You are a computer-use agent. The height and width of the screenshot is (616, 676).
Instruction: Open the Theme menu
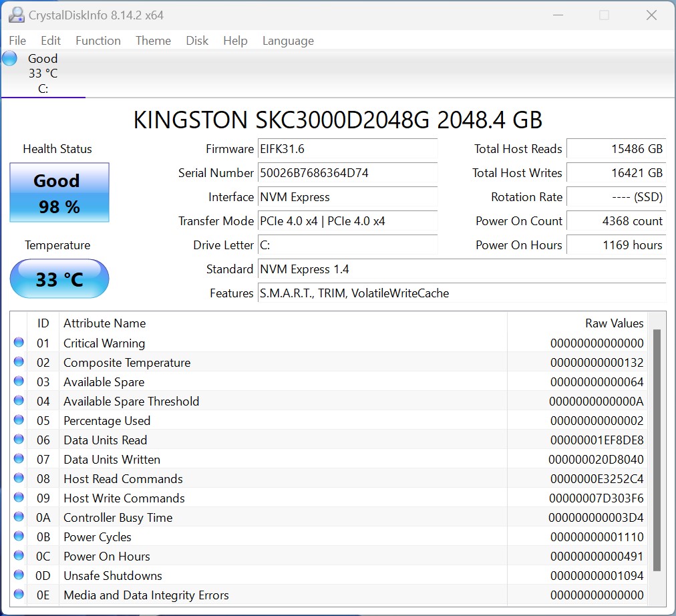[x=153, y=41]
